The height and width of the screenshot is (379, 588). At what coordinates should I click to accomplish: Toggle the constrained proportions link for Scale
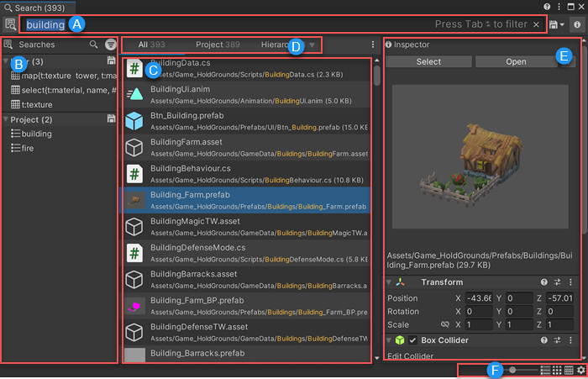tap(444, 324)
